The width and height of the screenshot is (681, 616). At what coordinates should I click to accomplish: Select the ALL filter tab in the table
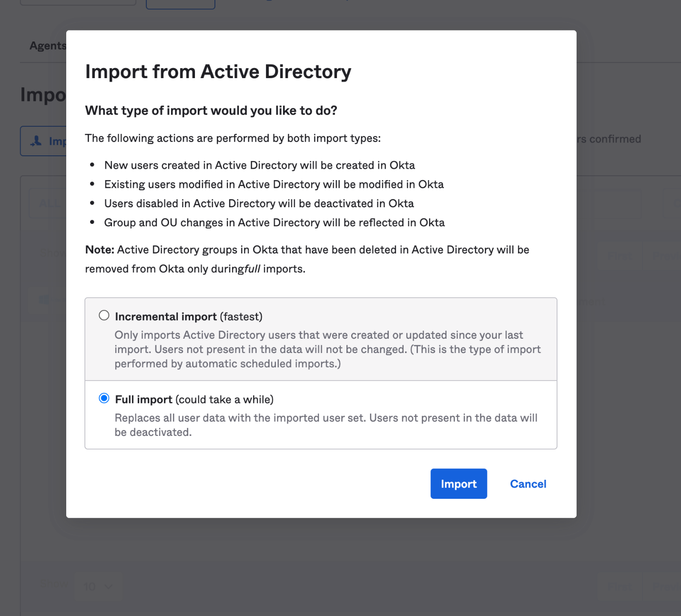49,203
